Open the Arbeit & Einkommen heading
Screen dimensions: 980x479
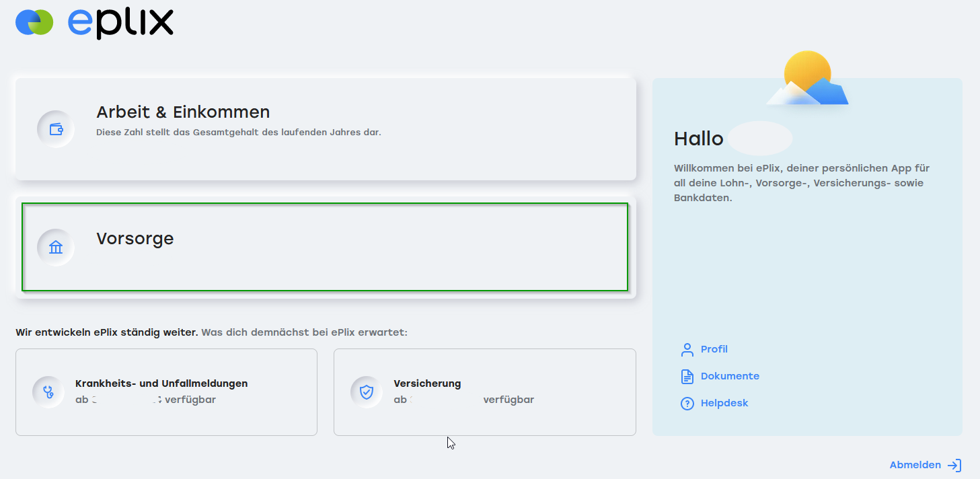click(183, 112)
